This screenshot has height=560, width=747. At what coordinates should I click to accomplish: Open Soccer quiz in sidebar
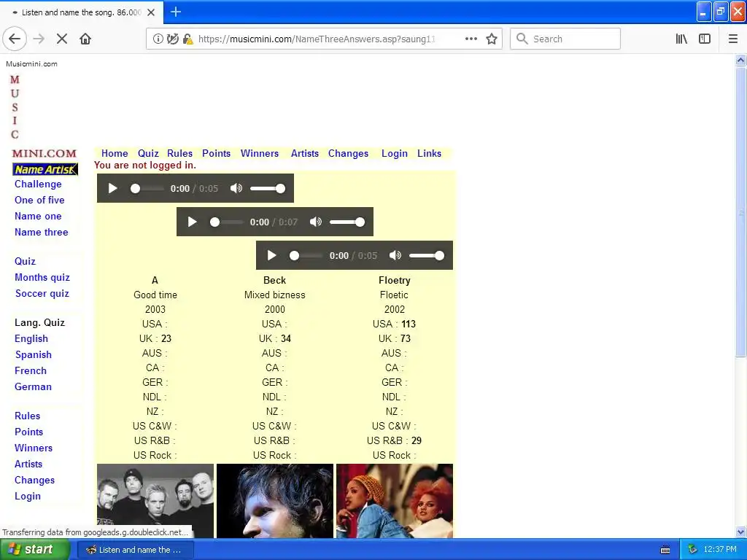42,293
